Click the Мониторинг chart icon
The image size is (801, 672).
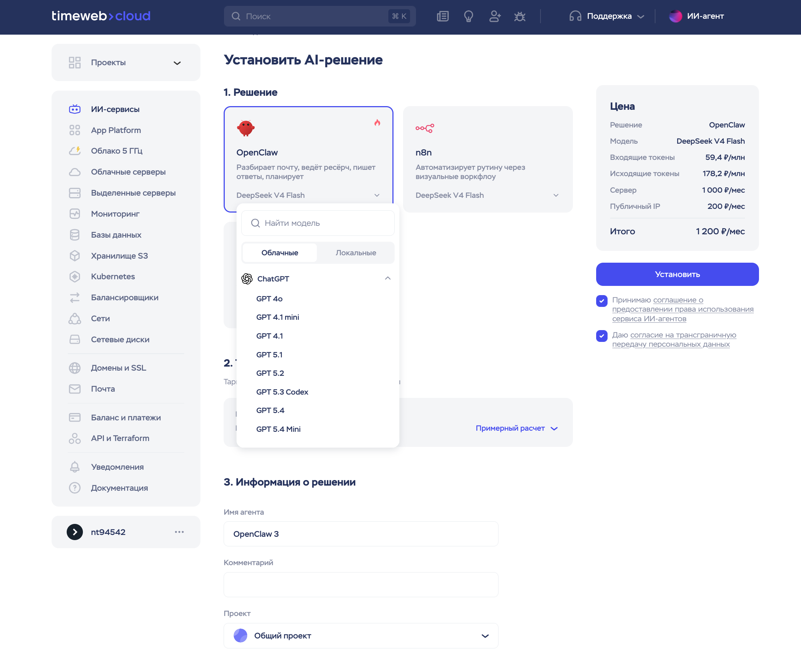tap(75, 214)
